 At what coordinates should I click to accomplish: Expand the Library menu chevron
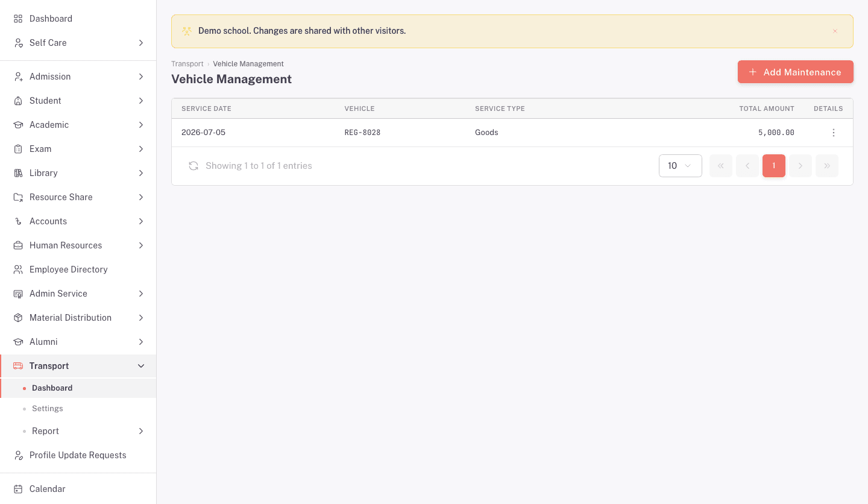pos(141,173)
